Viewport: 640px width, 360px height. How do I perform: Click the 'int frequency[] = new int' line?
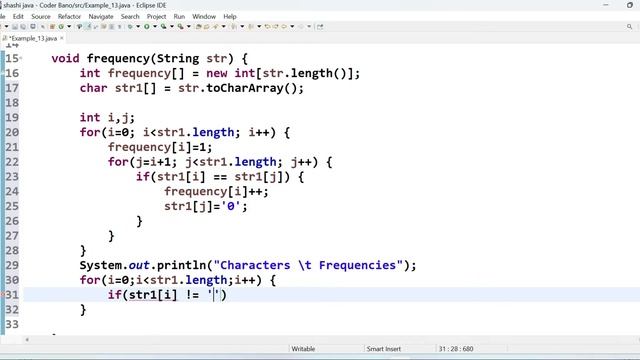click(x=220, y=73)
